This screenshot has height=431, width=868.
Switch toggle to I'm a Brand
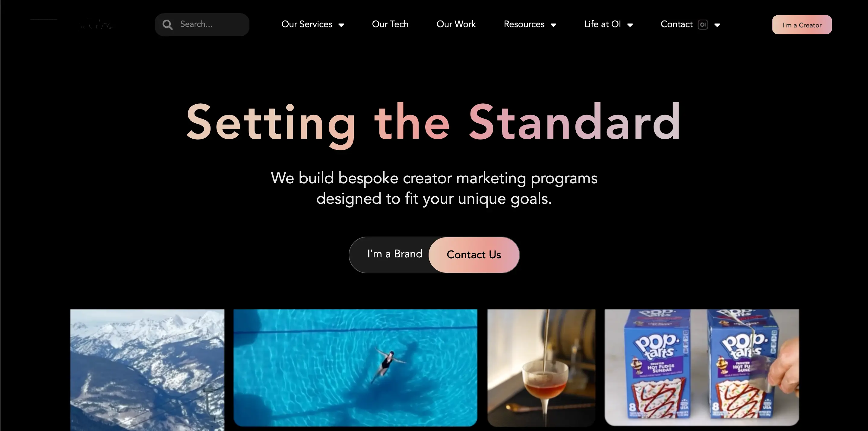tap(394, 254)
